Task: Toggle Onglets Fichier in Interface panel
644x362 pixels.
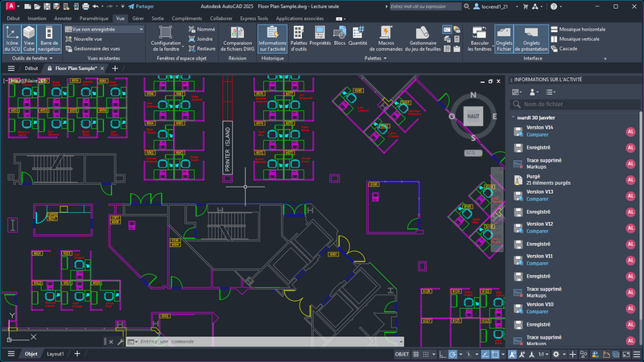Action: (504, 39)
